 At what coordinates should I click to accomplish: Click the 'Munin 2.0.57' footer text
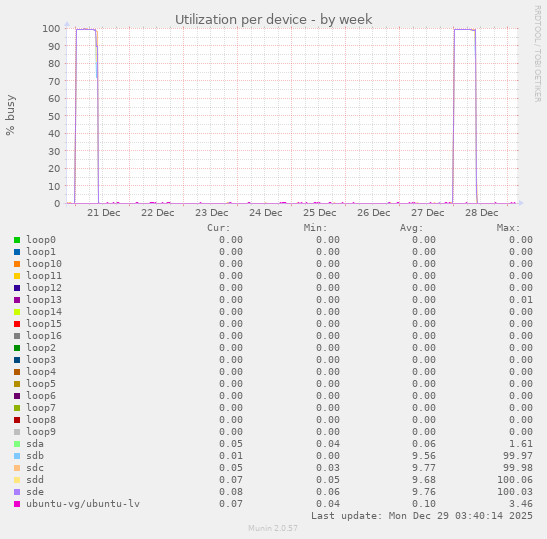coord(273,528)
